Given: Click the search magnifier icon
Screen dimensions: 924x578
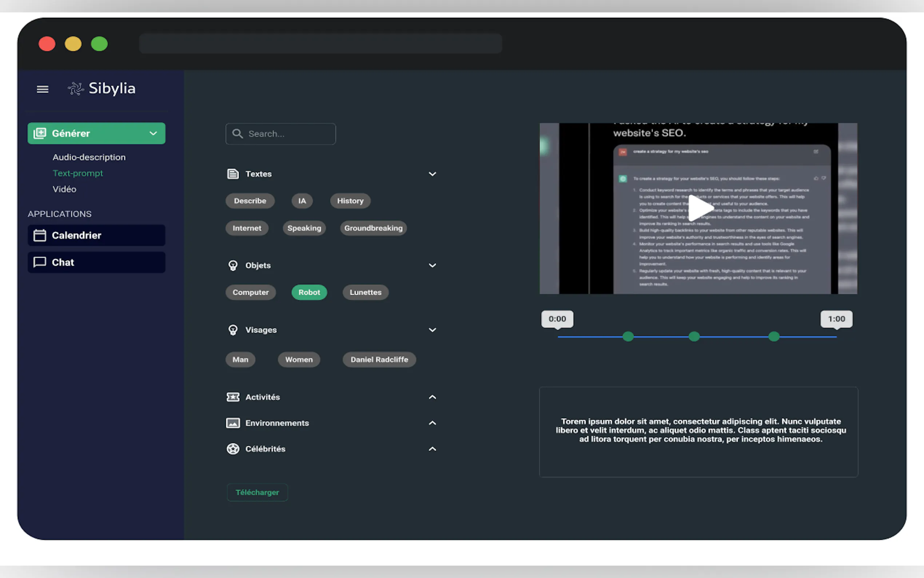Looking at the screenshot, I should (x=238, y=134).
